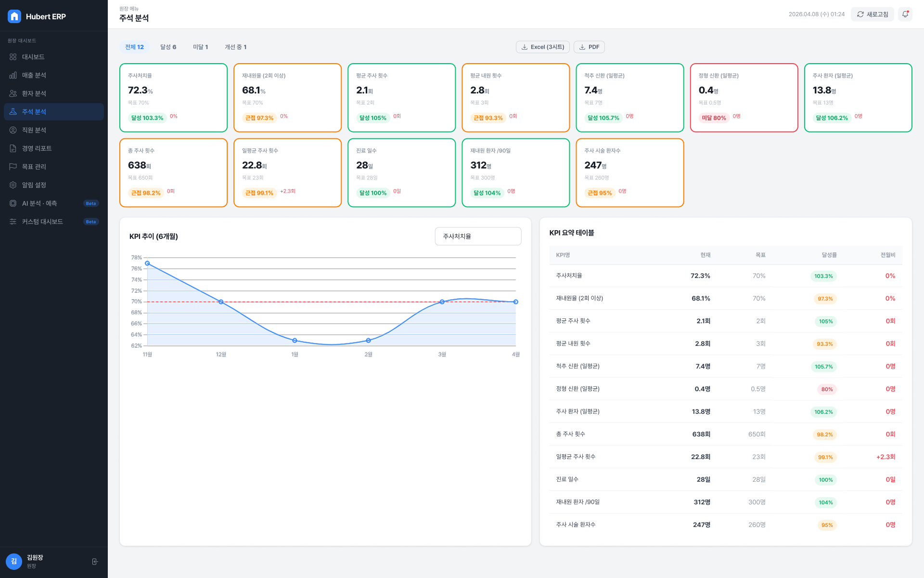Click the 새로고침 refresh button
This screenshot has height=578, width=924.
(x=873, y=14)
